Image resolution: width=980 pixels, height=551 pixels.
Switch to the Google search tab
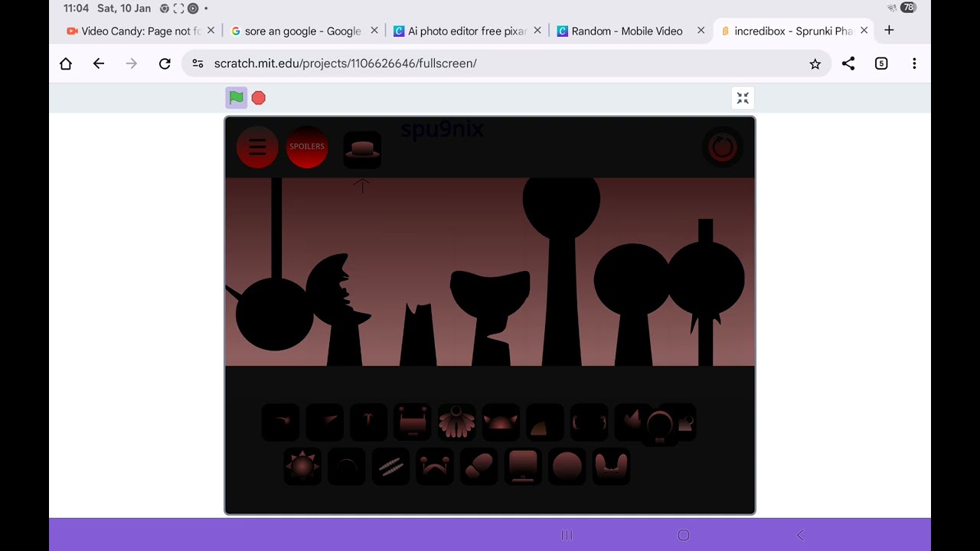click(x=297, y=31)
